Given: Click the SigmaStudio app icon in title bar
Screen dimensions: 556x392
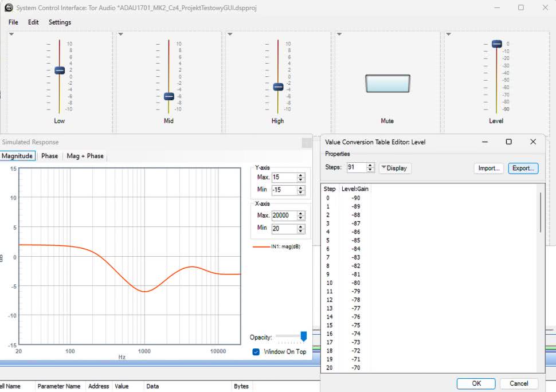Looking at the screenshot, I should point(9,7).
